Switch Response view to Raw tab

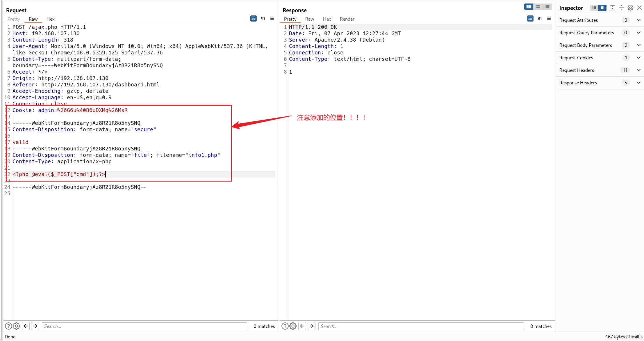310,19
